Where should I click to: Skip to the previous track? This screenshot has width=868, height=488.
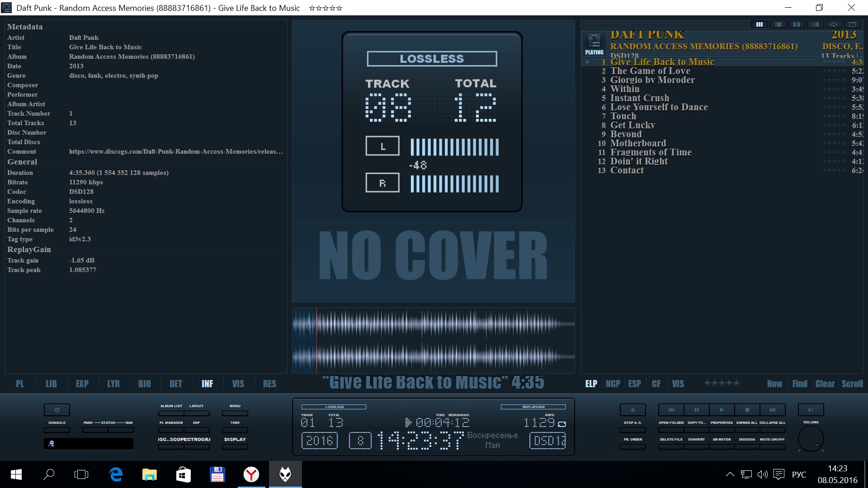tap(671, 410)
